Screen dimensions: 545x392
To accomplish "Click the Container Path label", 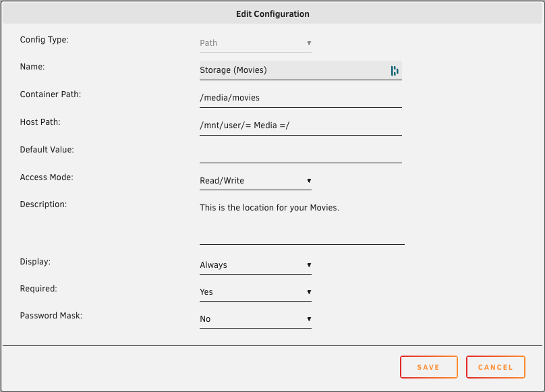I will coord(51,94).
